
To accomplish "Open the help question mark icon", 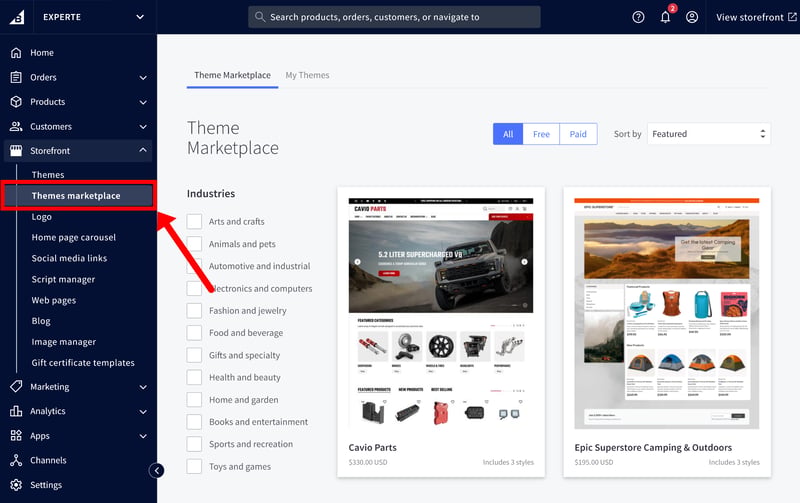I will pos(638,17).
